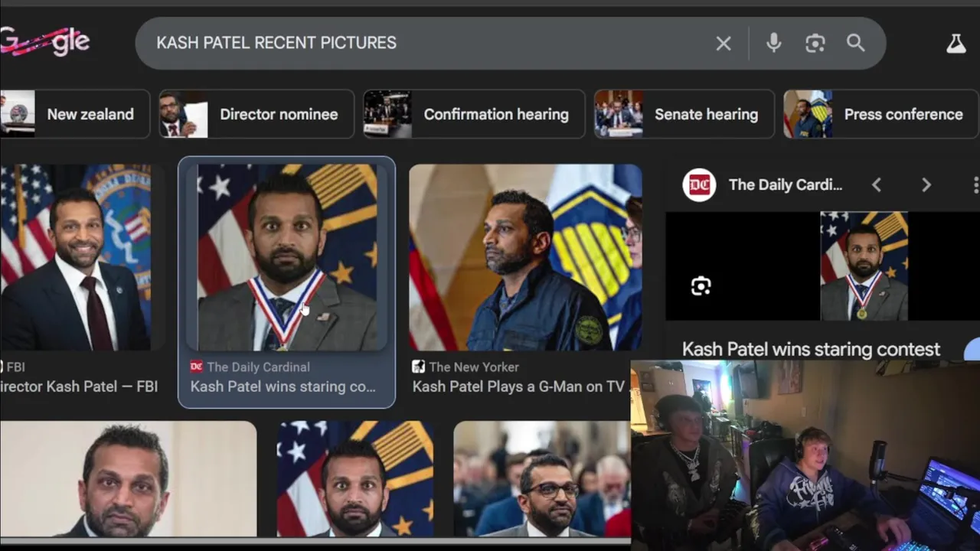Screen dimensions: 980x551
Task: Go to next image with right chevron
Action: point(926,184)
